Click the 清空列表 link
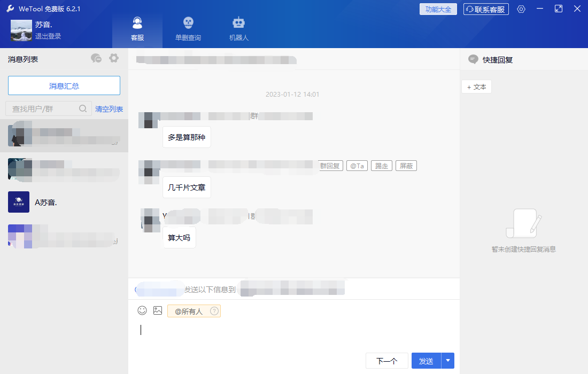Screen dimensions: 588x374 coord(109,109)
